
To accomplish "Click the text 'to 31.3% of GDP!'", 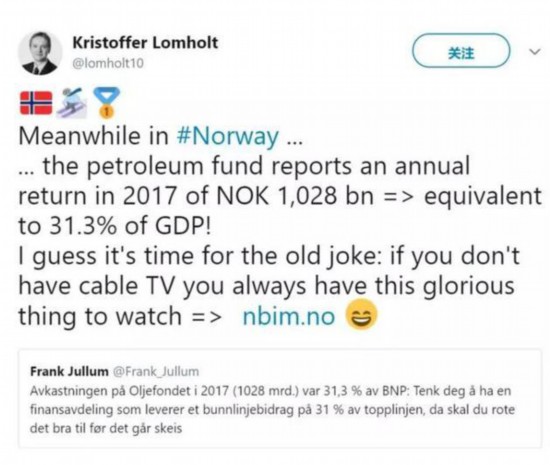I will (x=115, y=226).
